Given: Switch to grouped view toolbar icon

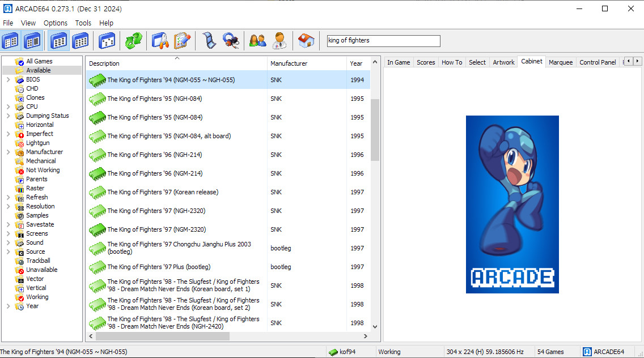Looking at the screenshot, I should [x=80, y=41].
